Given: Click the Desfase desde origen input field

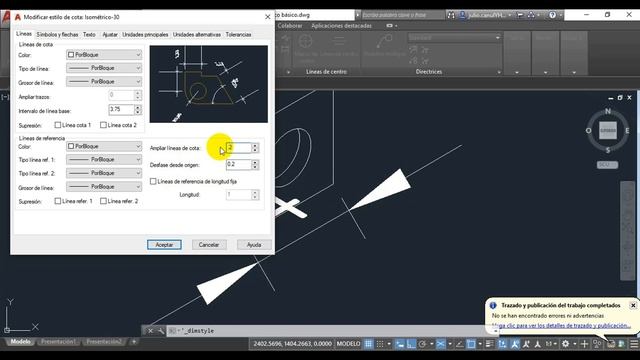Looking at the screenshot, I should [239, 164].
